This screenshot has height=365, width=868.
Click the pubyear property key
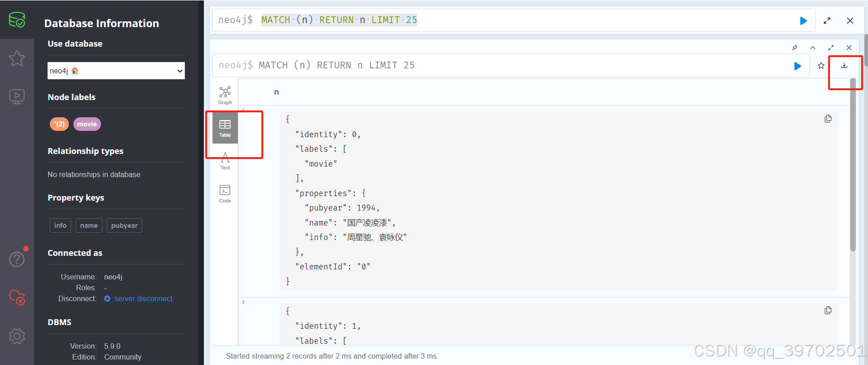point(124,226)
